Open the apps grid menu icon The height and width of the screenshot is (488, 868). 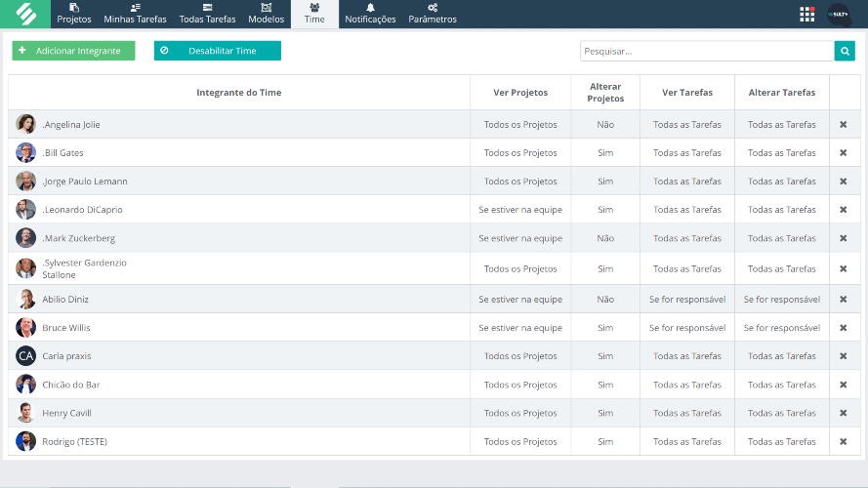coord(807,14)
